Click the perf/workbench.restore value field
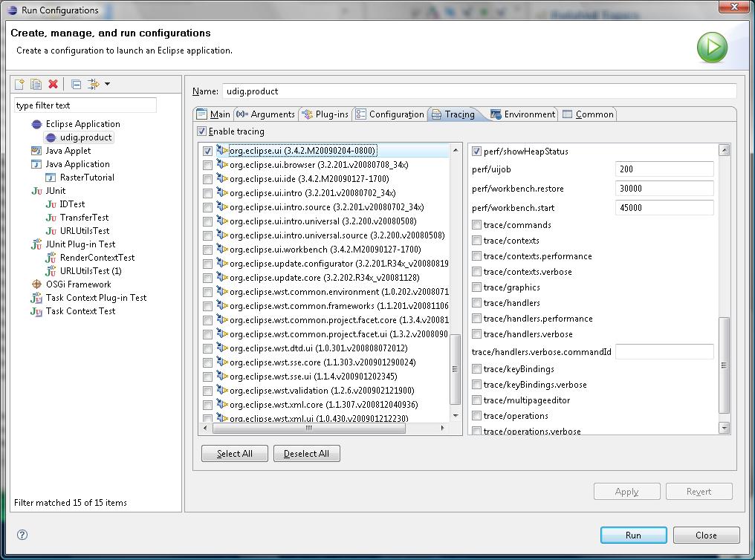The width and height of the screenshot is (755, 560). (664, 189)
